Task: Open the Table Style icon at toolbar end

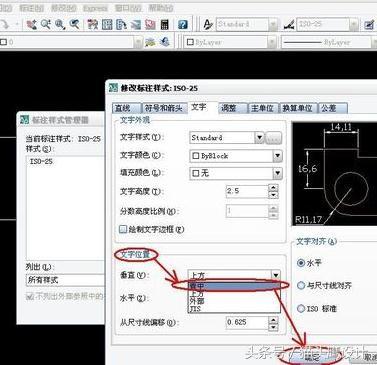Action: [369, 24]
